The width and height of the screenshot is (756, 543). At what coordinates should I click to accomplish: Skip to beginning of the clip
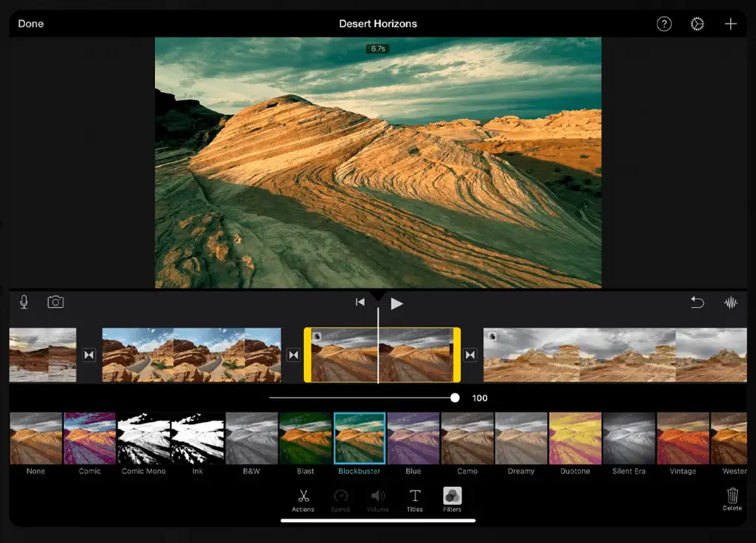click(x=360, y=302)
